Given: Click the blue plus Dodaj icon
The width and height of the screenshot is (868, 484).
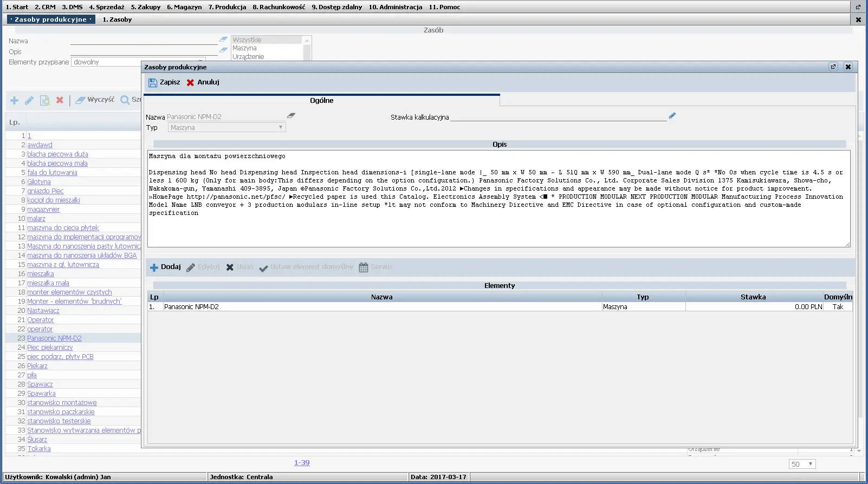Looking at the screenshot, I should pyautogui.click(x=154, y=267).
